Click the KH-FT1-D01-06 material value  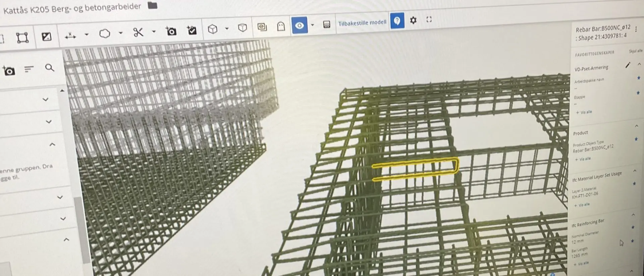(585, 195)
